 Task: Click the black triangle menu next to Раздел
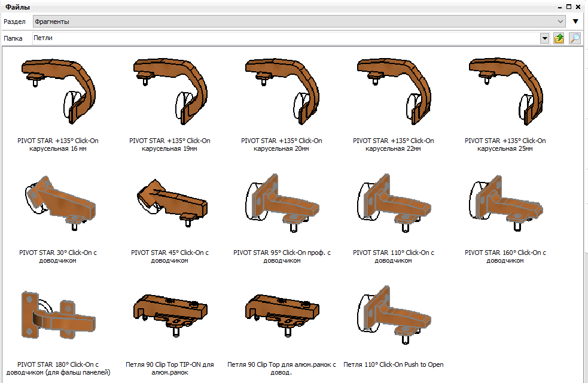575,22
